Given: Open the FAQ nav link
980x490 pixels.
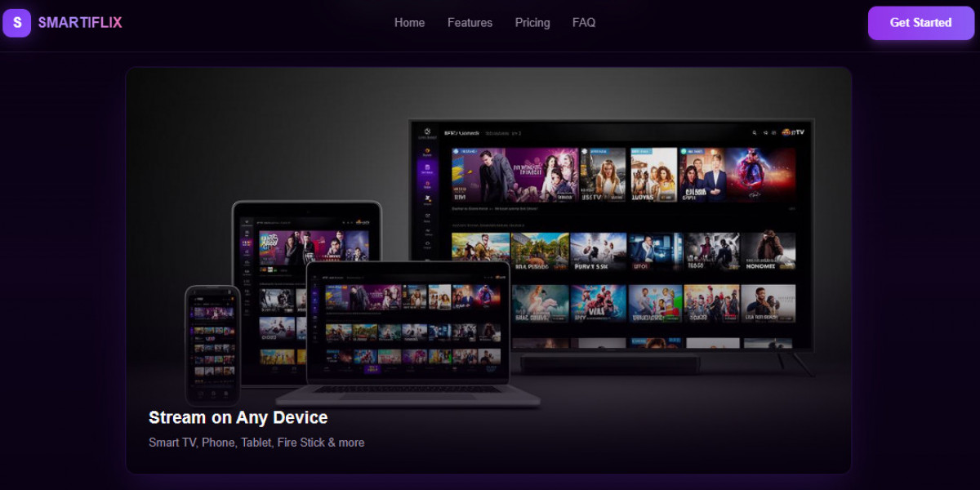Looking at the screenshot, I should tap(584, 23).
